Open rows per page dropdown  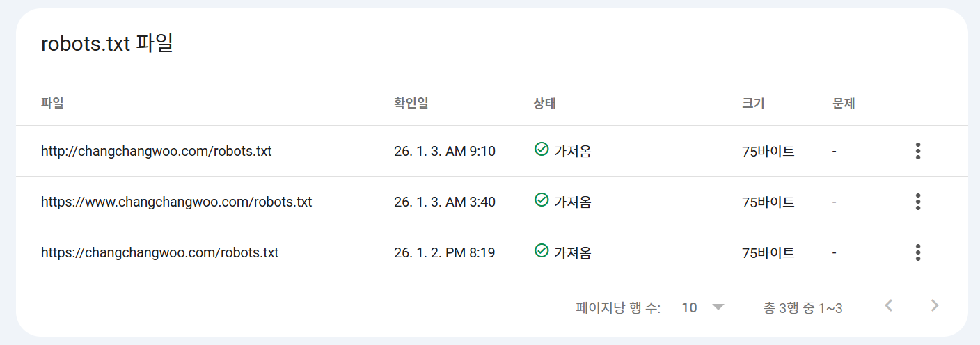click(x=718, y=307)
